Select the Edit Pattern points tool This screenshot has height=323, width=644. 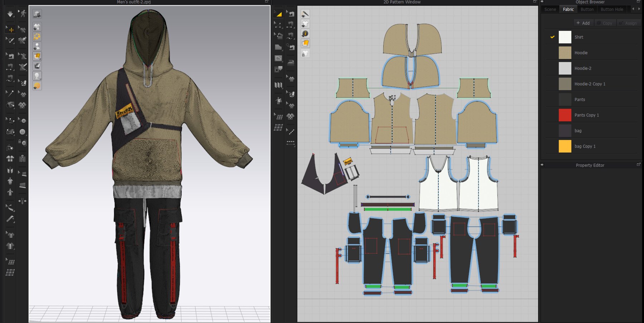click(278, 25)
